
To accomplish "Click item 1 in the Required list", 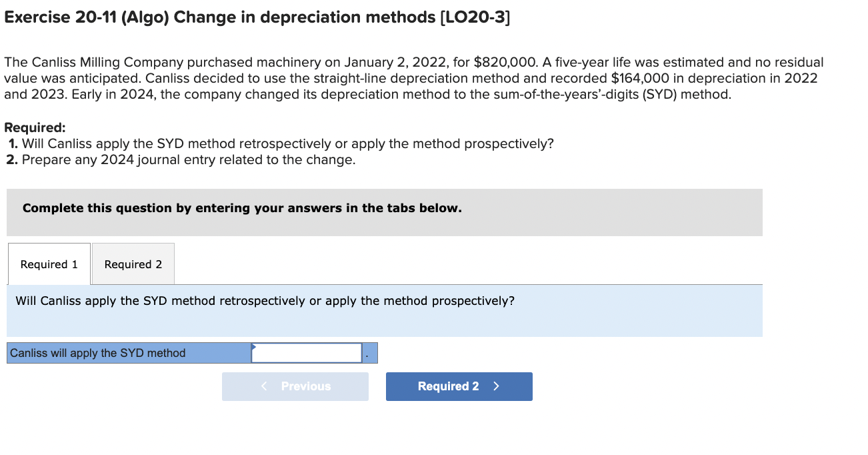I will coord(280,143).
